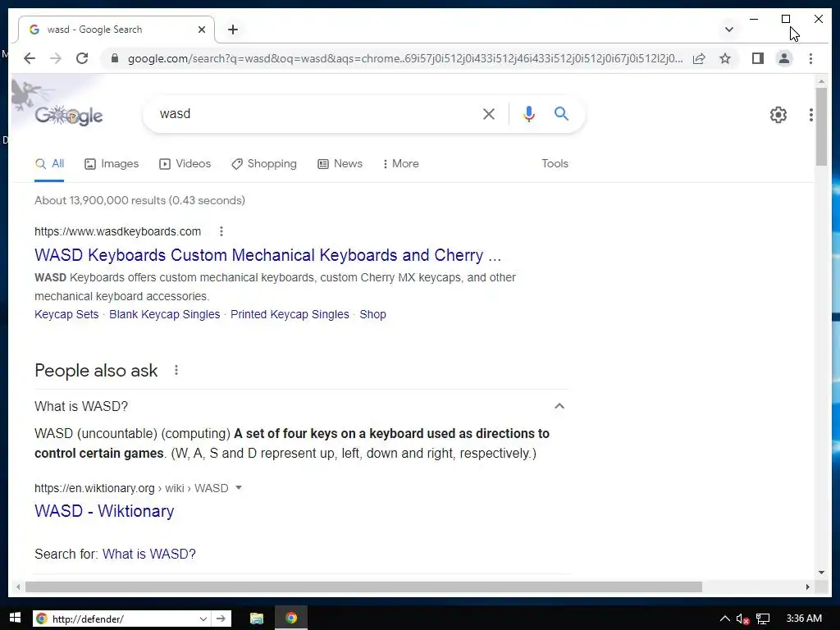Switch to the Images tab
This screenshot has height=630, width=840.
112,164
